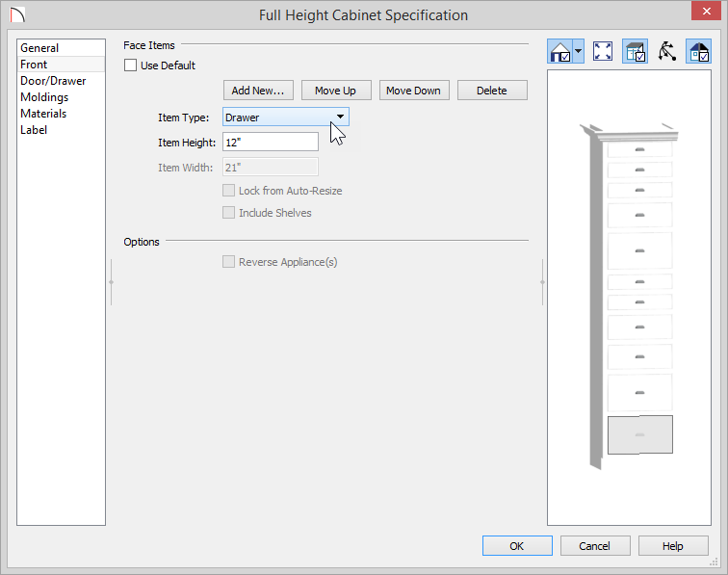Open the camera view type dropdown arrow

[x=579, y=52]
